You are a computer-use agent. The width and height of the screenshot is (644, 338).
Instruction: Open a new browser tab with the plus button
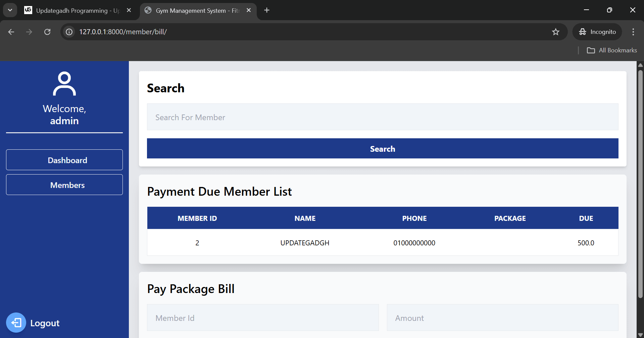coord(266,10)
